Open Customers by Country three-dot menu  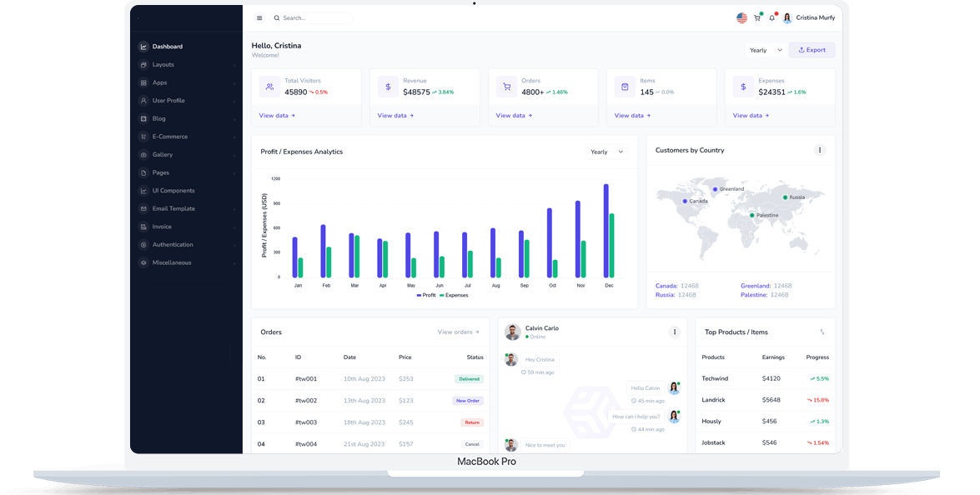tap(820, 150)
